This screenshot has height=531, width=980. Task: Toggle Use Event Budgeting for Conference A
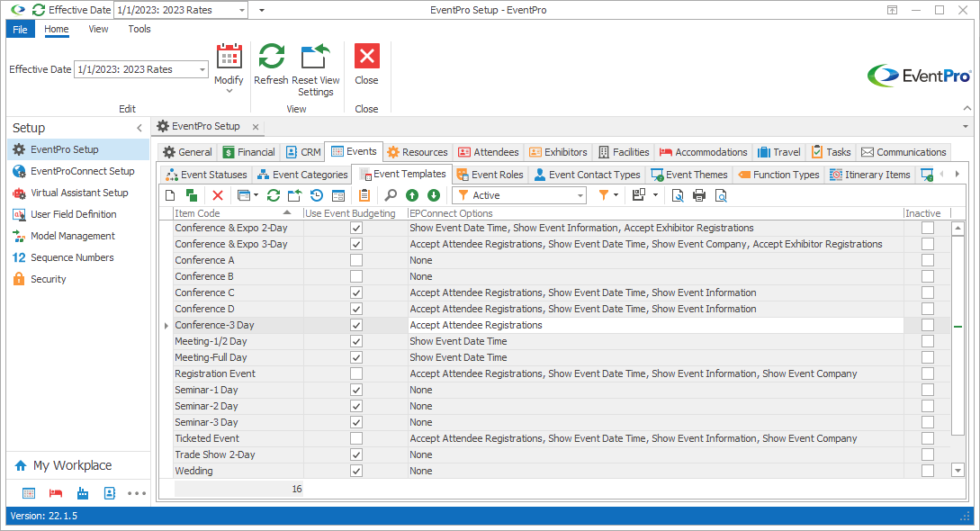356,260
